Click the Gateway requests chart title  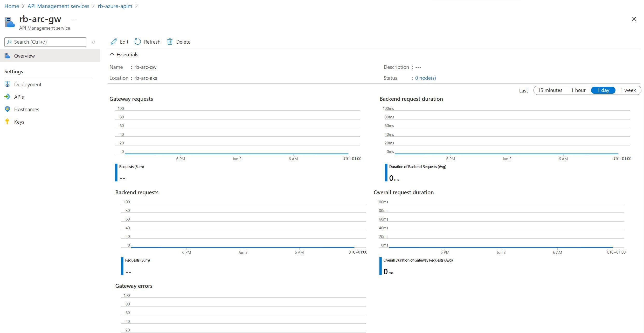click(x=131, y=99)
